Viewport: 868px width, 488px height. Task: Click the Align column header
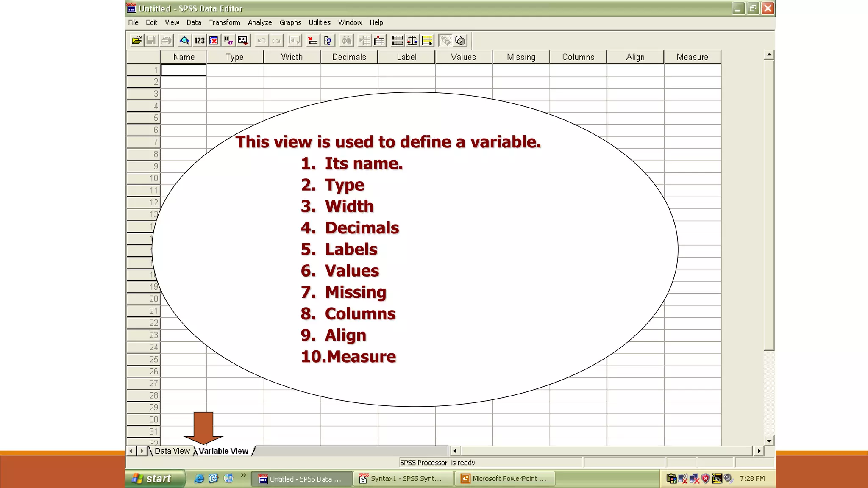pos(635,57)
